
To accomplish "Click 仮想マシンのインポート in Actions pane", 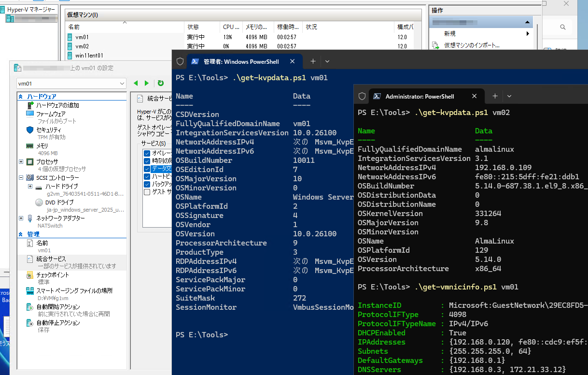I will click(x=472, y=45).
